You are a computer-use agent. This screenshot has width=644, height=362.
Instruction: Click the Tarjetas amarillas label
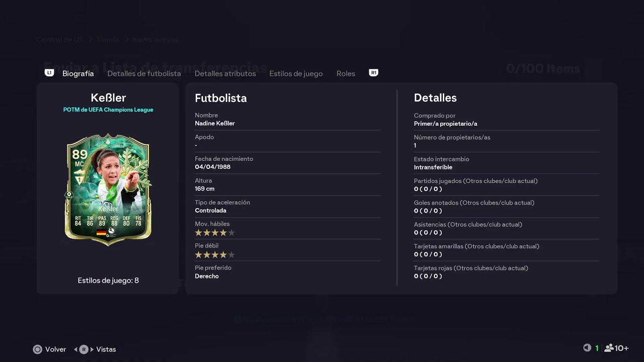pos(476,246)
